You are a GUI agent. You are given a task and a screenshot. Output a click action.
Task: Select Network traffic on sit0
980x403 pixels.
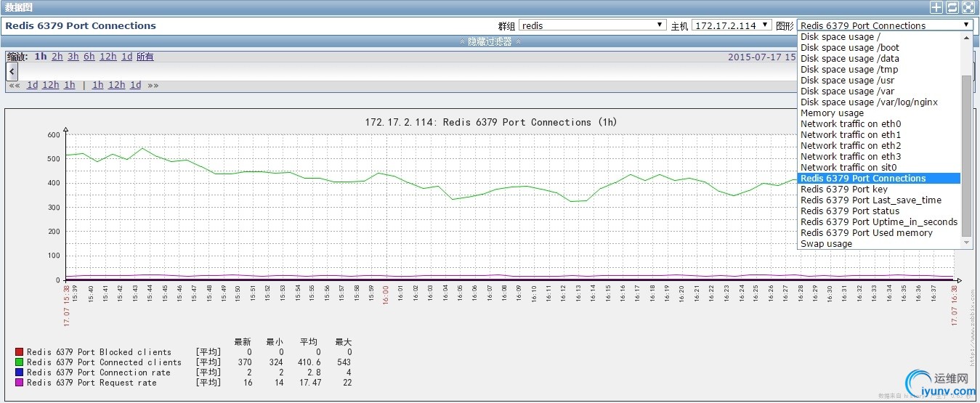pos(879,168)
